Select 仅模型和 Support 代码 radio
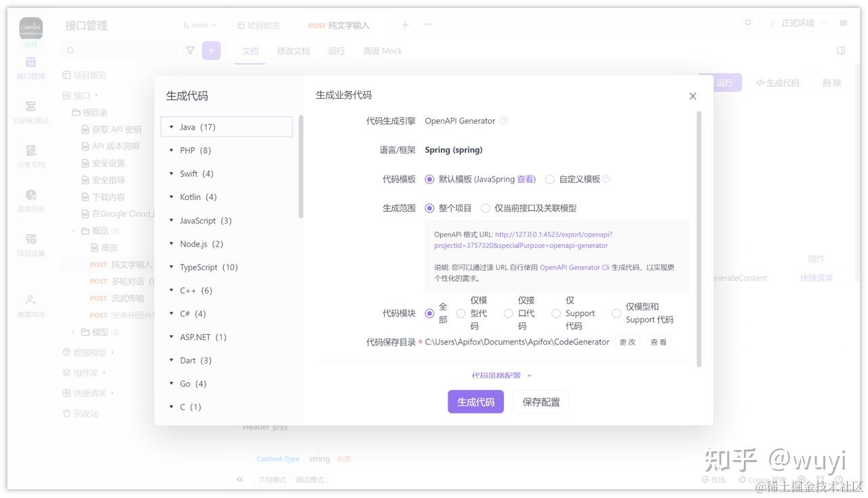 [x=616, y=314]
